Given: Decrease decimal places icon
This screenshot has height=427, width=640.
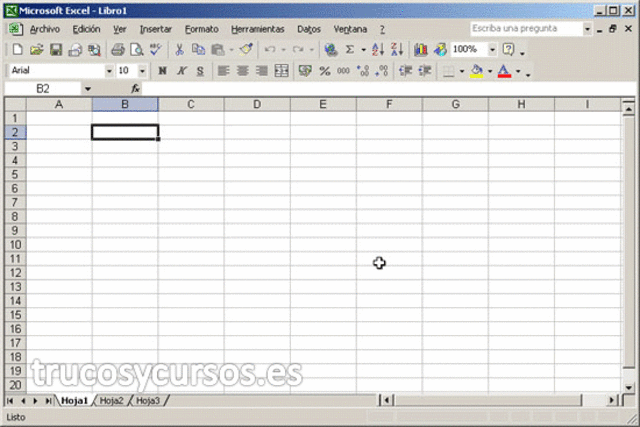Looking at the screenshot, I should (382, 71).
